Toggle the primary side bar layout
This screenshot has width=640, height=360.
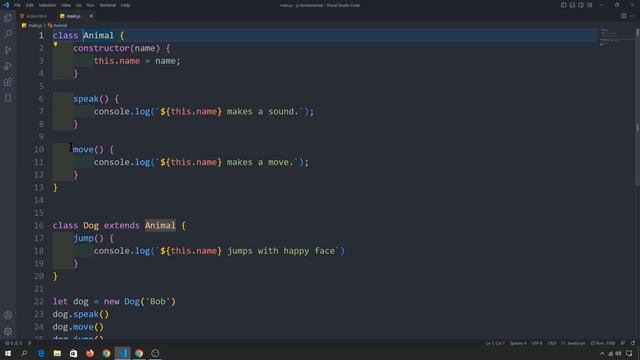point(563,5)
